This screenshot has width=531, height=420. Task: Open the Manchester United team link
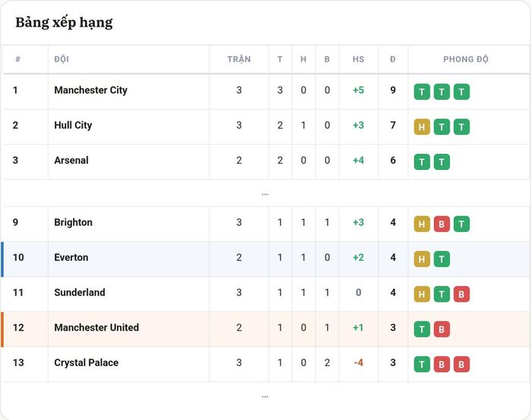96,328
